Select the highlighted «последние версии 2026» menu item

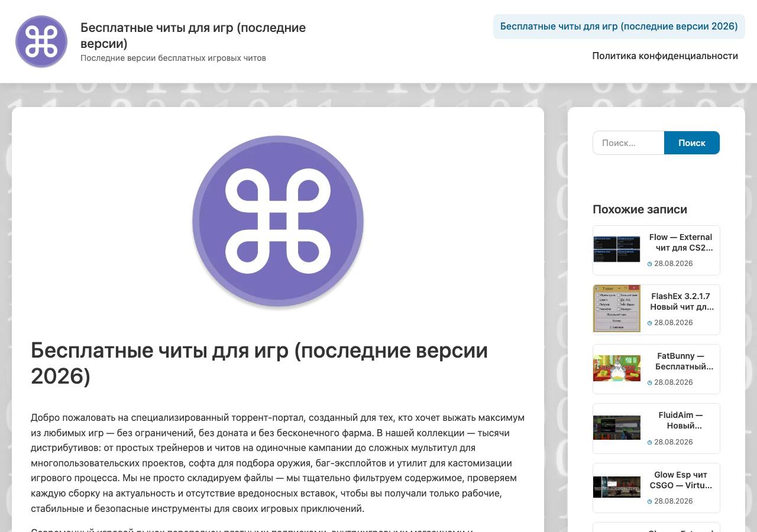pos(619,27)
